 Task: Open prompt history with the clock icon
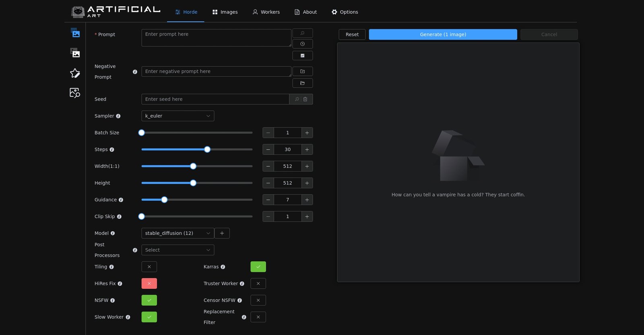coord(302,44)
